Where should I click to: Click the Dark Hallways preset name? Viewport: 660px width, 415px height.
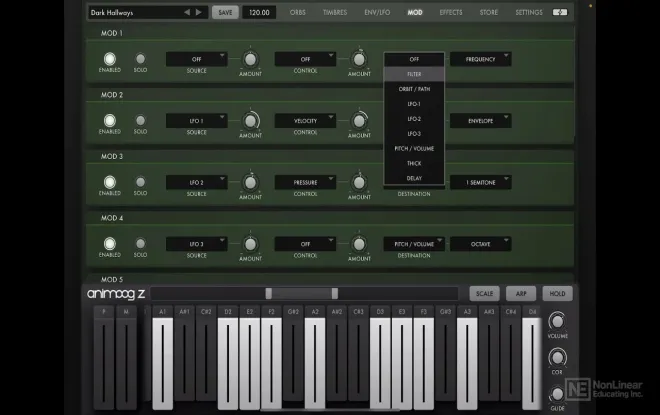pyautogui.click(x=112, y=13)
